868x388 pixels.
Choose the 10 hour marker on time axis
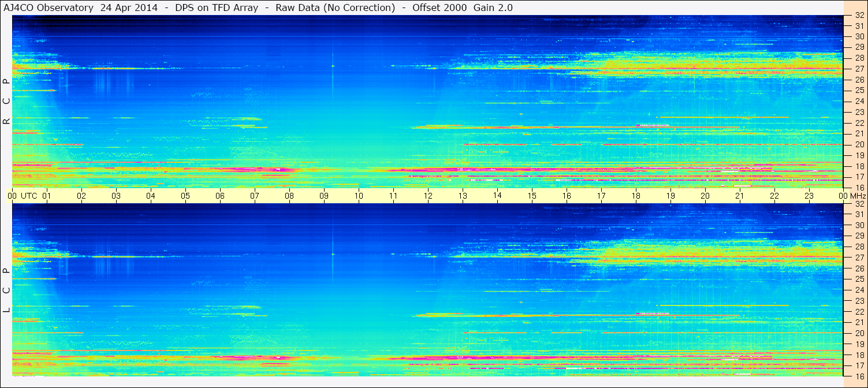click(359, 196)
